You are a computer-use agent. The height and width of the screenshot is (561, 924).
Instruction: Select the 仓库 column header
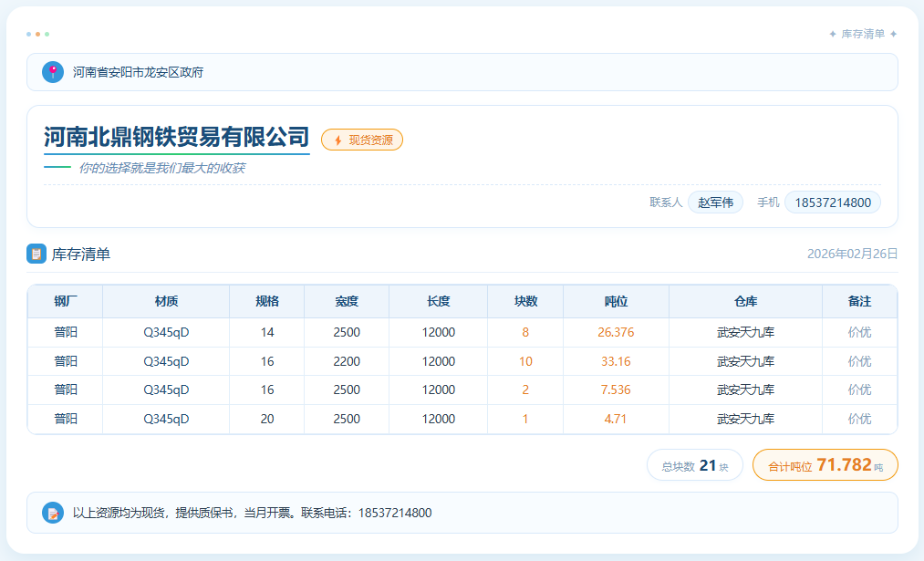coord(745,301)
